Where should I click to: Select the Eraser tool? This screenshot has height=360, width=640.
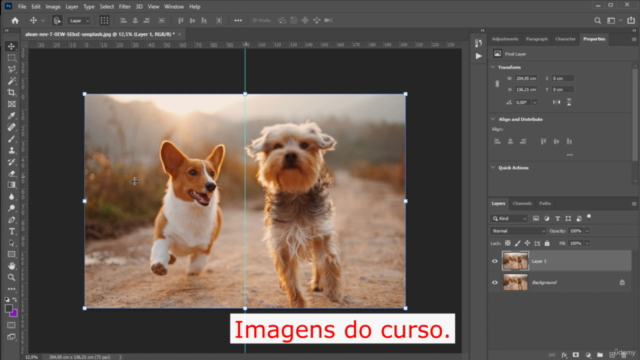click(11, 173)
